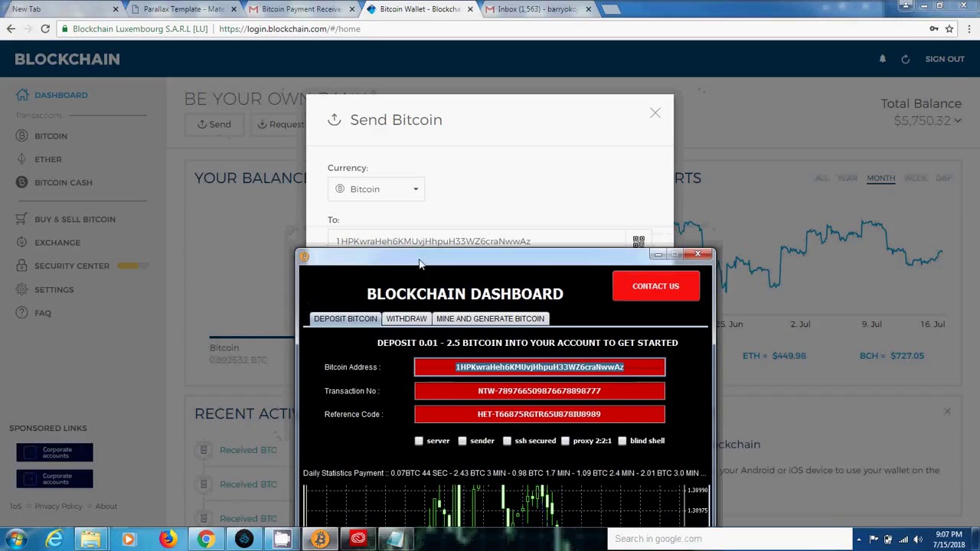
Task: Click the refresh icon next to Sign Out
Action: [905, 59]
